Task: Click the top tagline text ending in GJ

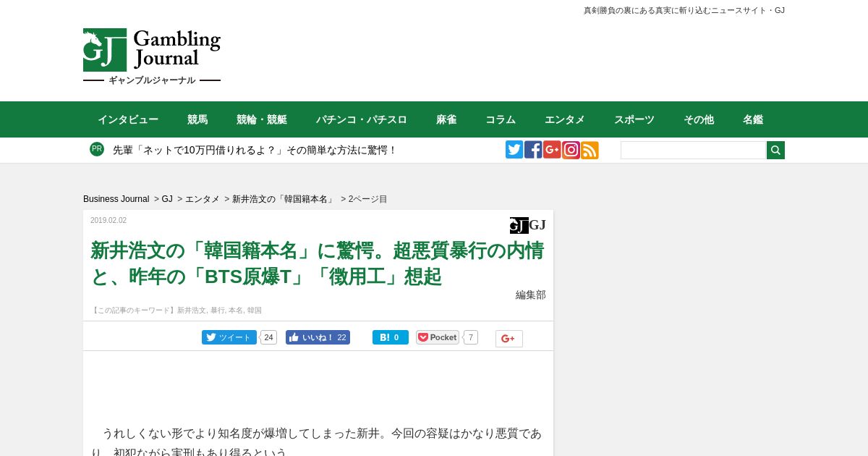Action: (x=684, y=10)
